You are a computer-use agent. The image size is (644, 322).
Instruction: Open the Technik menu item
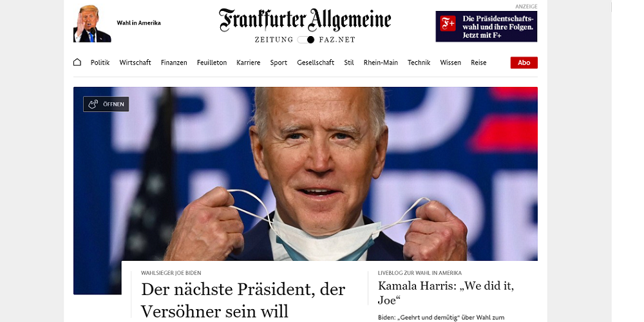click(419, 63)
